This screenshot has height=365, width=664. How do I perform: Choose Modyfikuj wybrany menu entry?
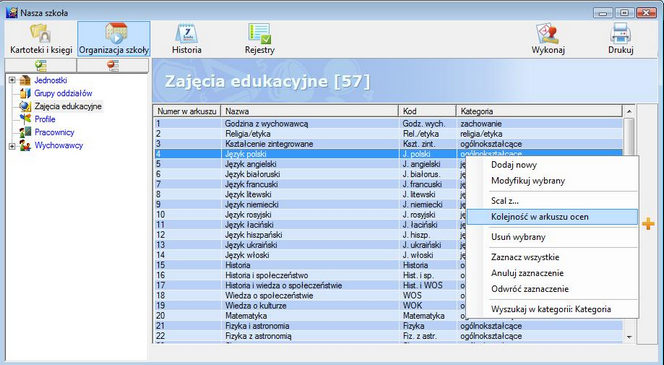[x=552, y=181]
